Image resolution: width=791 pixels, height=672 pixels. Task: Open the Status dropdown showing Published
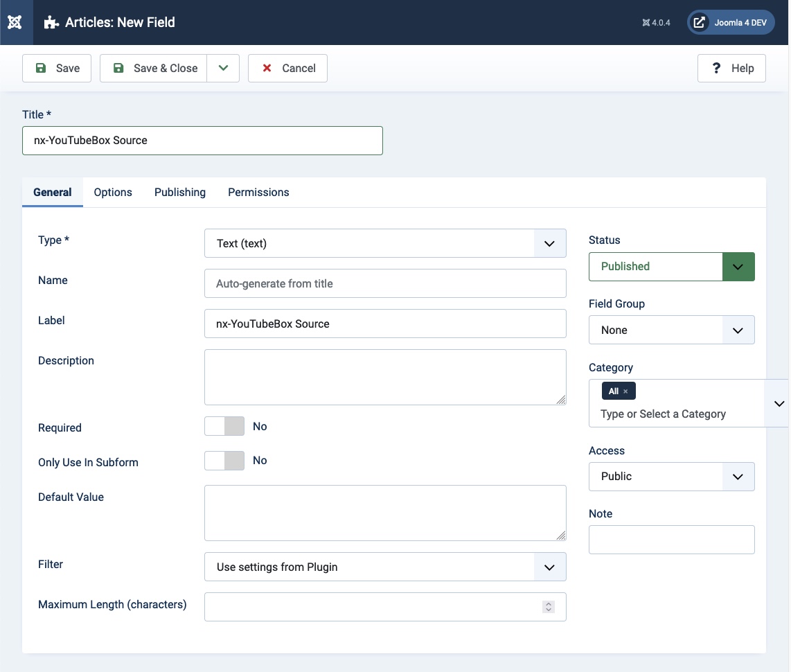pos(671,267)
